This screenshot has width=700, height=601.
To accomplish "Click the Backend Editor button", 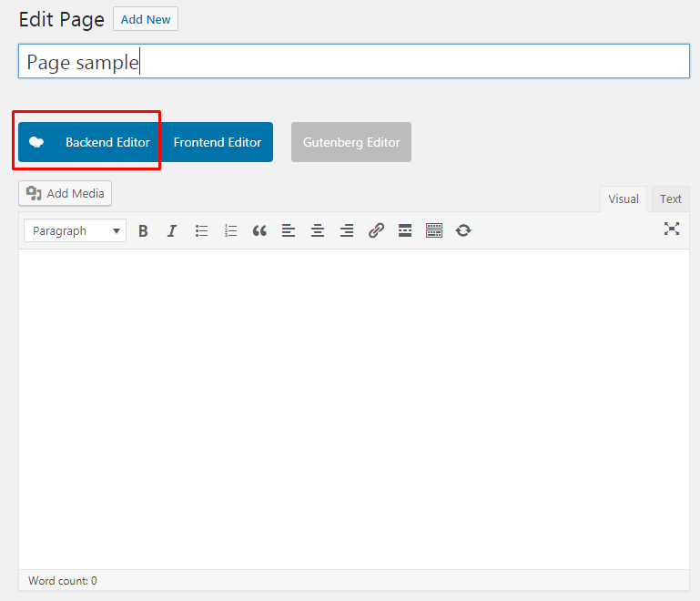I will pos(90,142).
